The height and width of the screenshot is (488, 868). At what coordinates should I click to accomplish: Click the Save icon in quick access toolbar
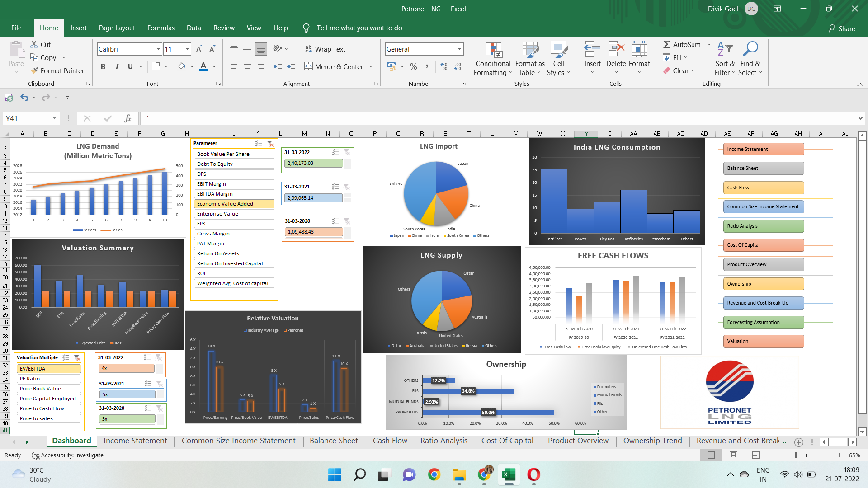pos(9,98)
